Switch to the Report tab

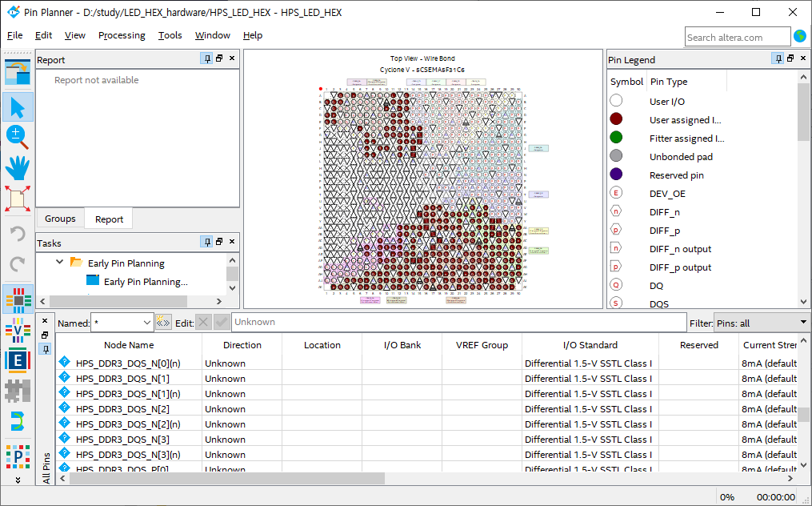click(109, 219)
